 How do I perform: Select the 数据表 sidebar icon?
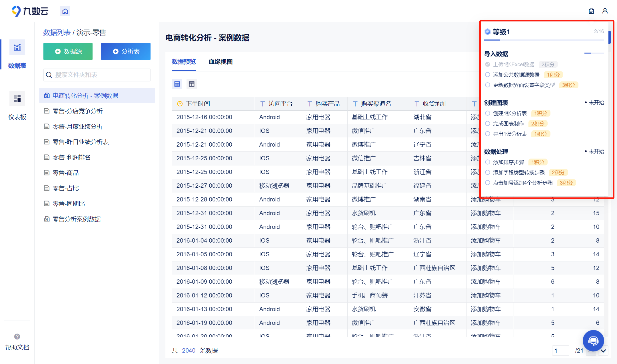17,47
